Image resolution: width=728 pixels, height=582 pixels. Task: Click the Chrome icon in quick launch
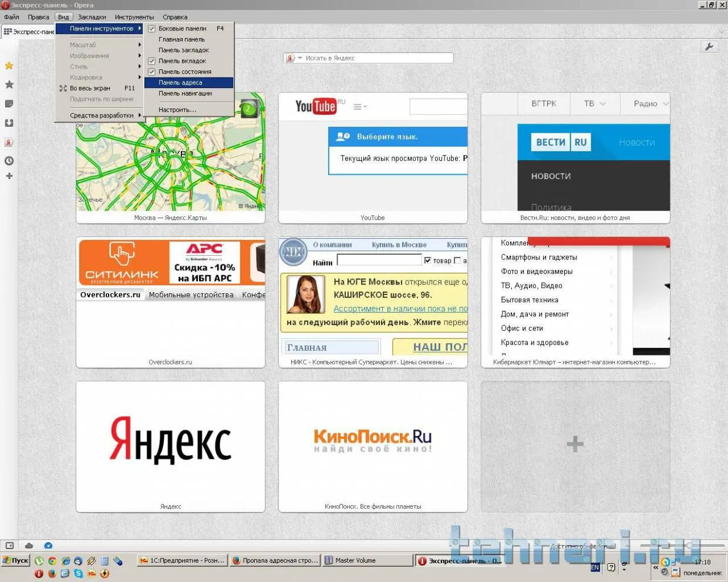tap(52, 561)
